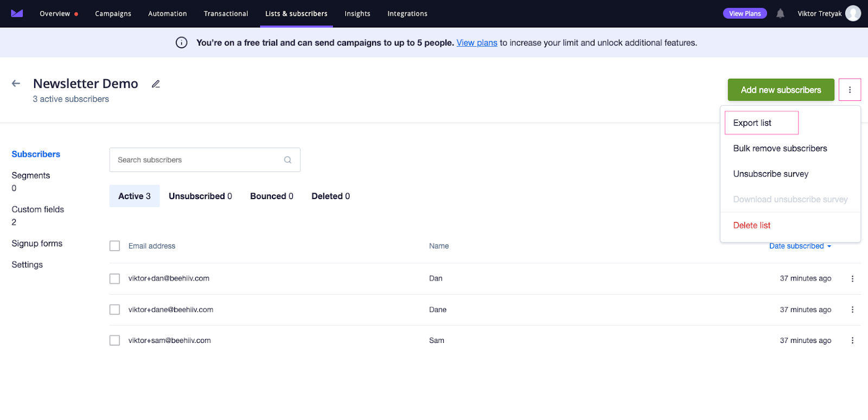
Task: Sort by Date subscribed dropdown
Action: [800, 246]
